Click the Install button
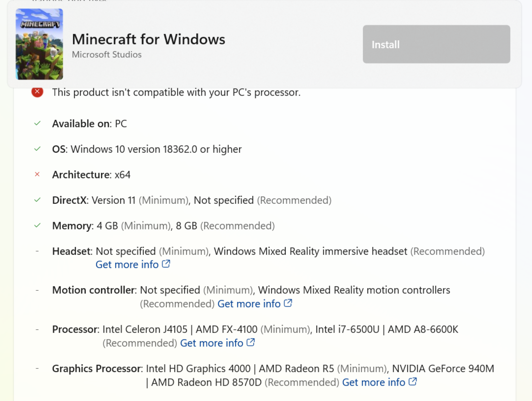Image resolution: width=532 pixels, height=401 pixels. (x=436, y=44)
